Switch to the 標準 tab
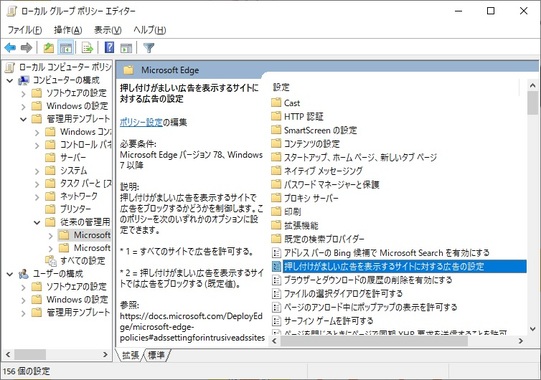541x380 pixels. pos(156,355)
